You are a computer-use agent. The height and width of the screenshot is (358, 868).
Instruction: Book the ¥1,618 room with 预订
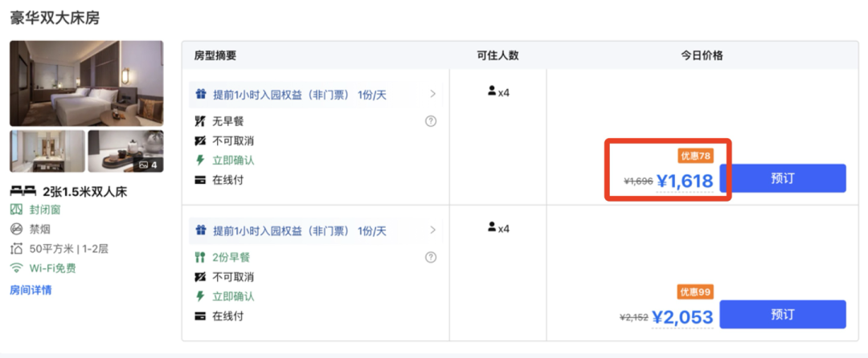[782, 178]
